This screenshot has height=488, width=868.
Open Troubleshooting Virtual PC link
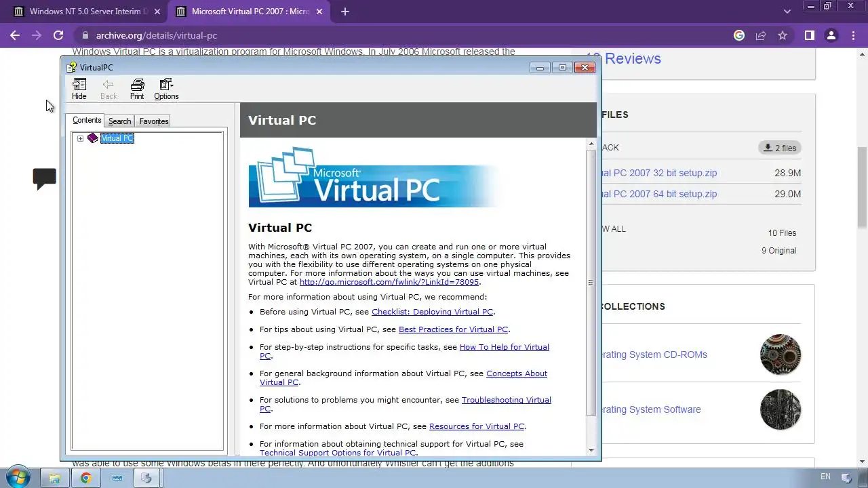tap(506, 400)
